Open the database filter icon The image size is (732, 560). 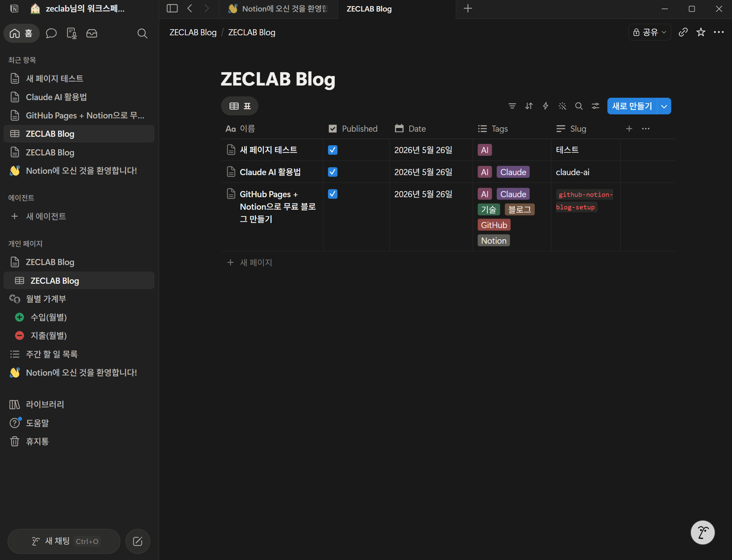click(512, 106)
